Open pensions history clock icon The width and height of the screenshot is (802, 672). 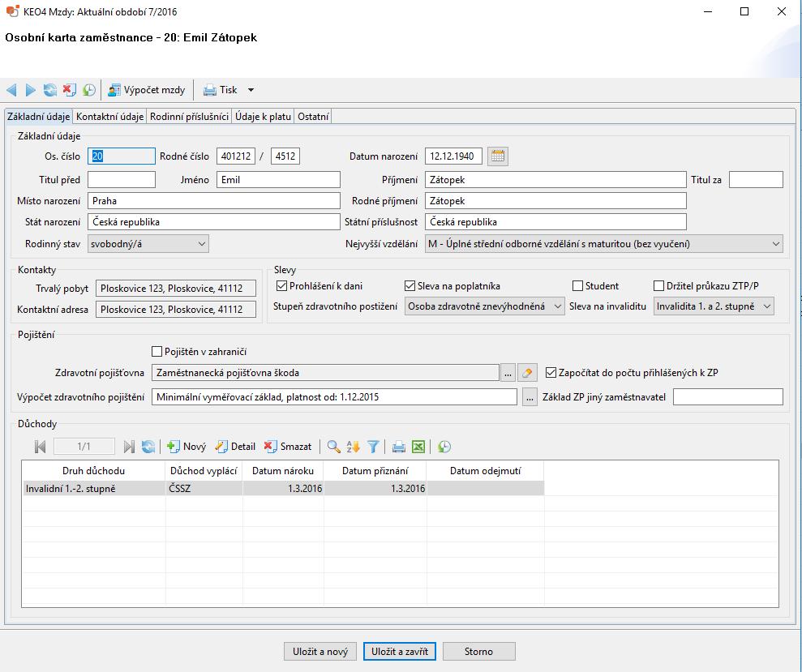point(444,447)
